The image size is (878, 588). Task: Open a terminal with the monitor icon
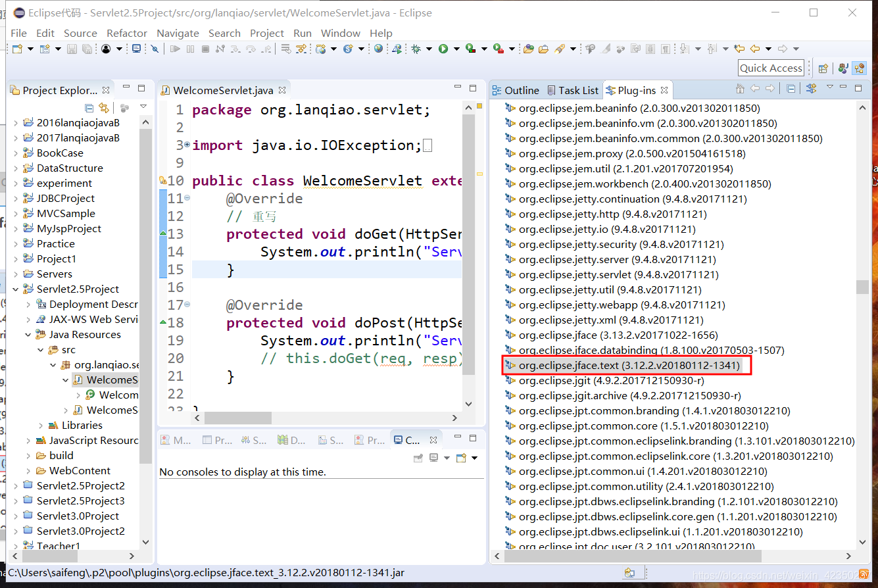tap(136, 49)
